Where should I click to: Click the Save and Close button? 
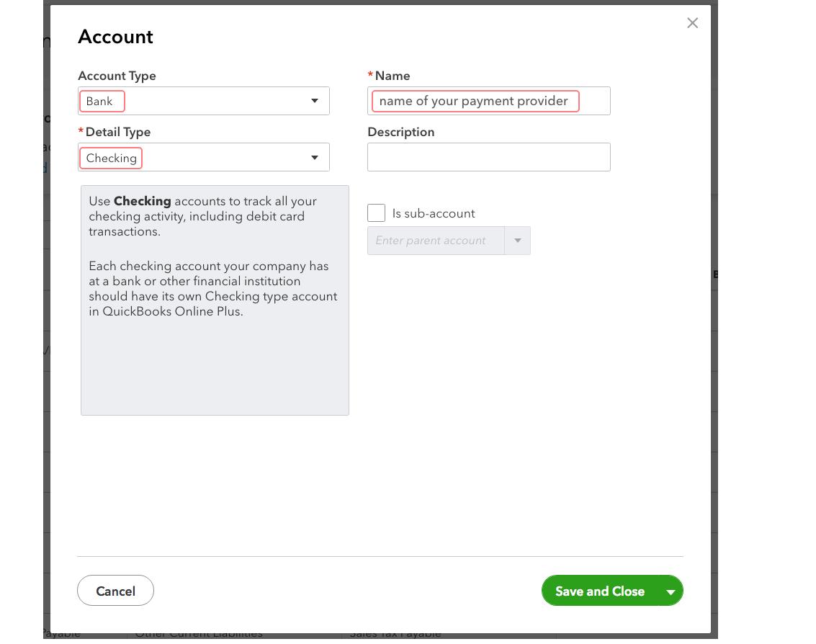tap(599, 591)
